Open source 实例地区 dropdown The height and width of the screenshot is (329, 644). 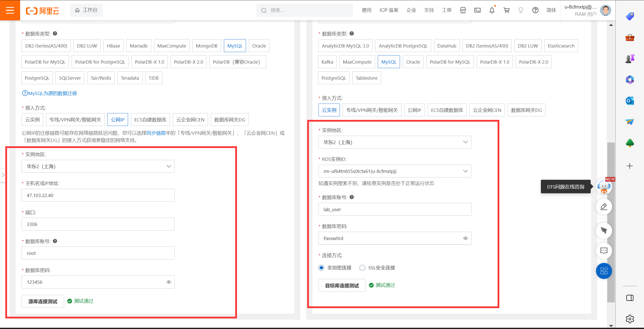pyautogui.click(x=98, y=166)
